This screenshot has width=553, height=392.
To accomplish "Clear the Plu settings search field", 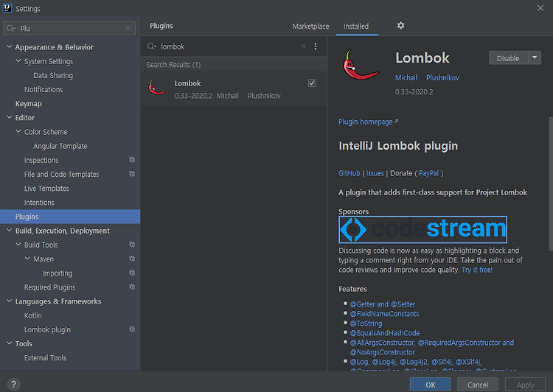I will tap(128, 28).
